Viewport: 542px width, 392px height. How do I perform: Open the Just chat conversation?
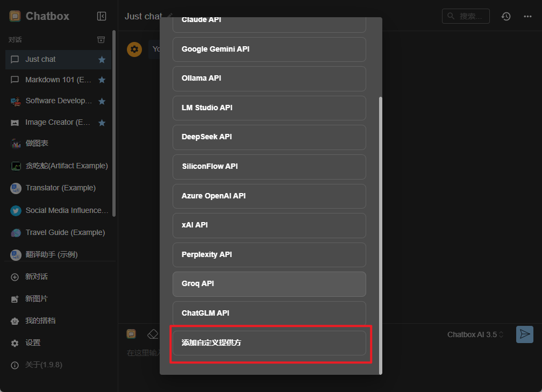pos(58,60)
